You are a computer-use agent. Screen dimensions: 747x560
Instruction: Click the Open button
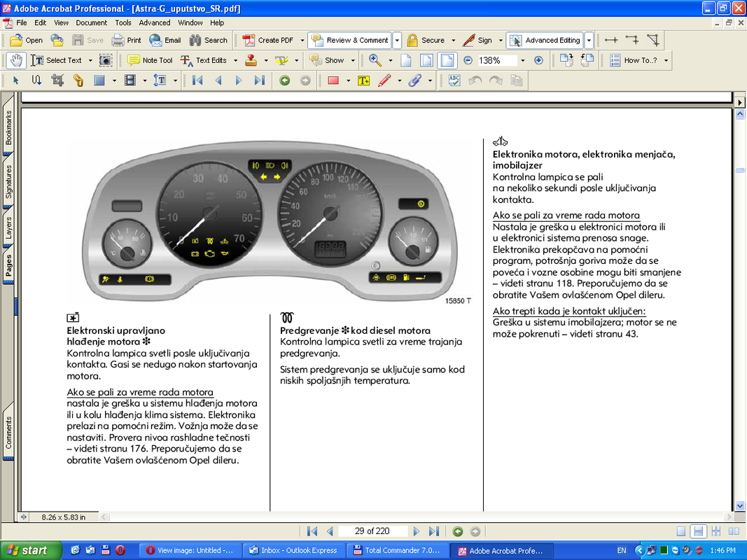click(26, 41)
